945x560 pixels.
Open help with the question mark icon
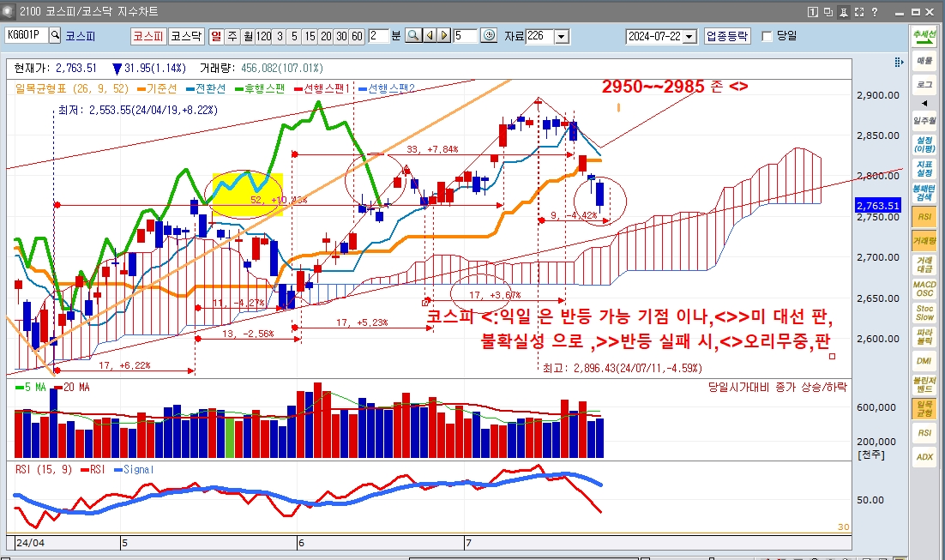875,11
